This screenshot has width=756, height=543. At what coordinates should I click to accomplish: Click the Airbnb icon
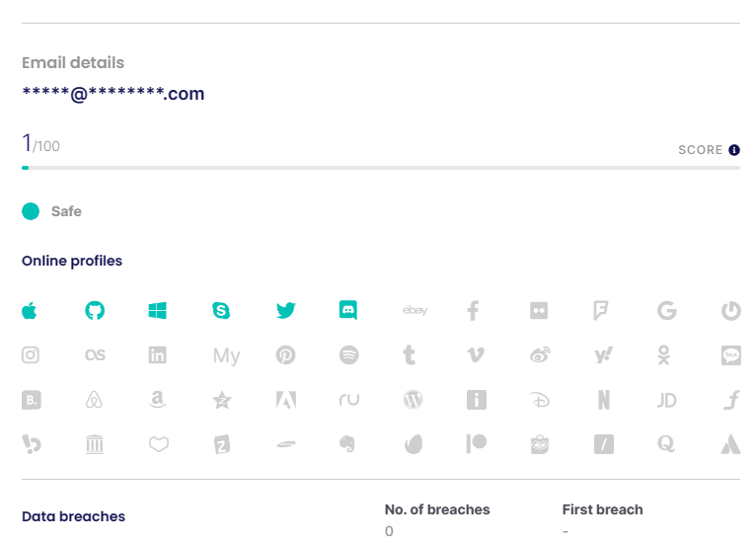pos(94,400)
